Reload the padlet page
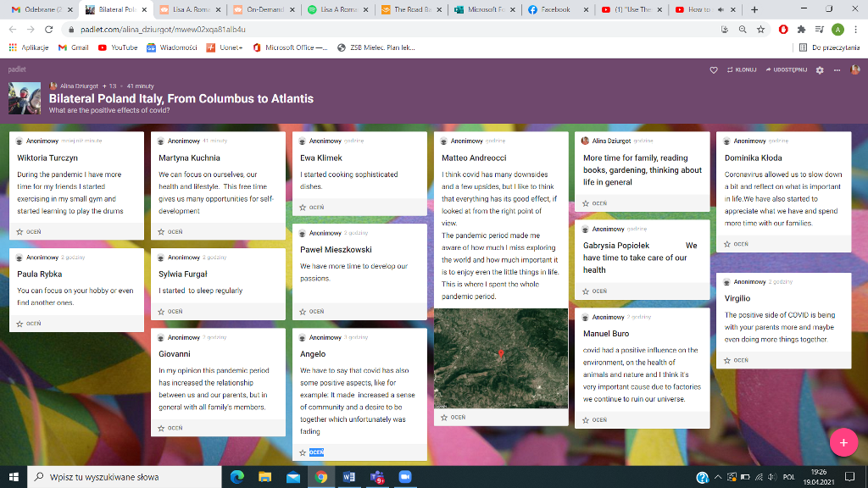 tap(50, 29)
